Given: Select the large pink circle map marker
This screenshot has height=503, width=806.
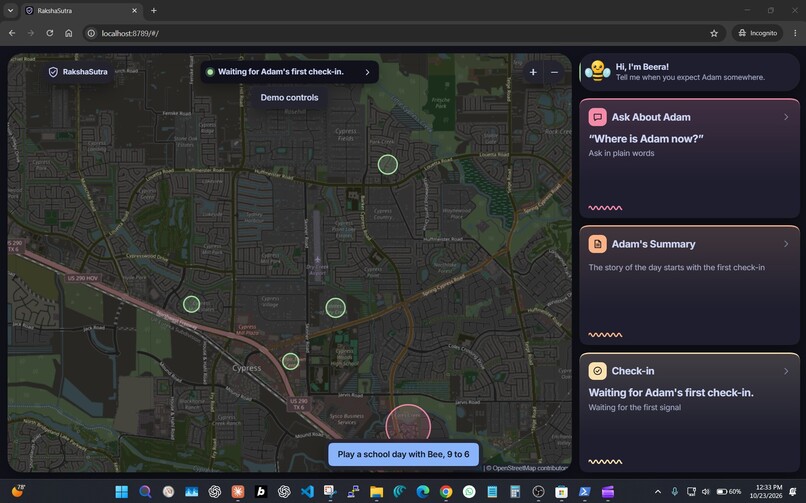Looking at the screenshot, I should pos(408,424).
